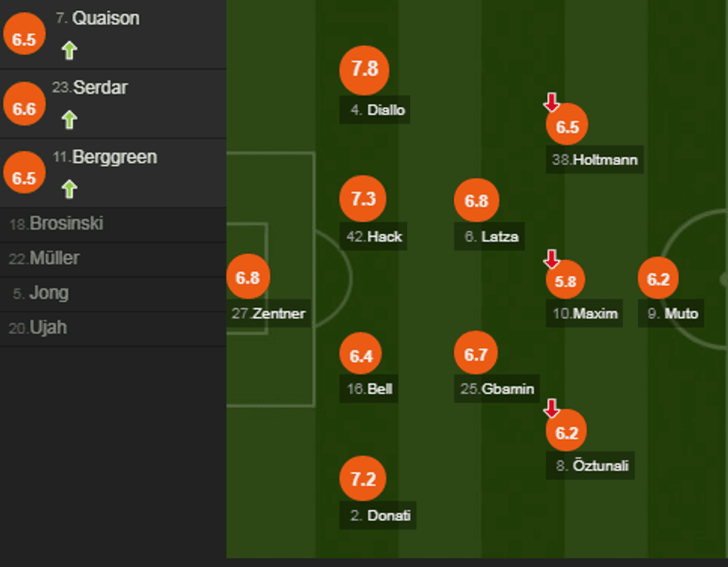728x567 pixels.
Task: Open Serdar's name in the substitutes panel
Action: (x=100, y=88)
